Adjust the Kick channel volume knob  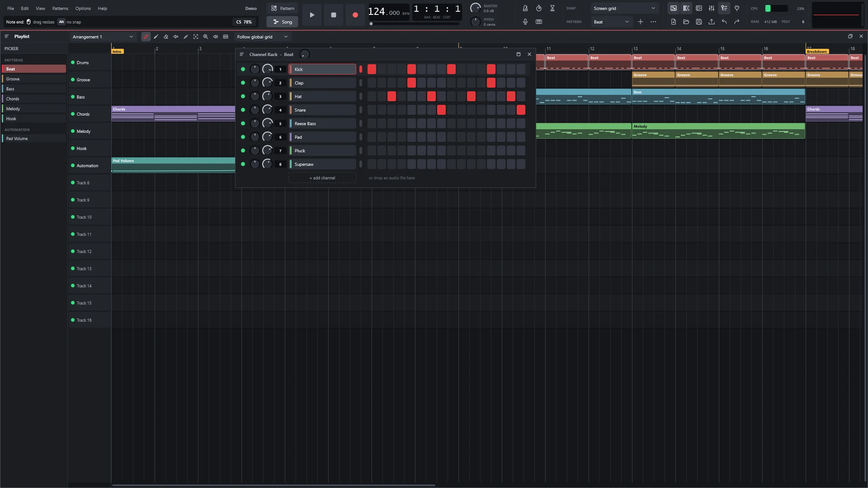pyautogui.click(x=268, y=69)
